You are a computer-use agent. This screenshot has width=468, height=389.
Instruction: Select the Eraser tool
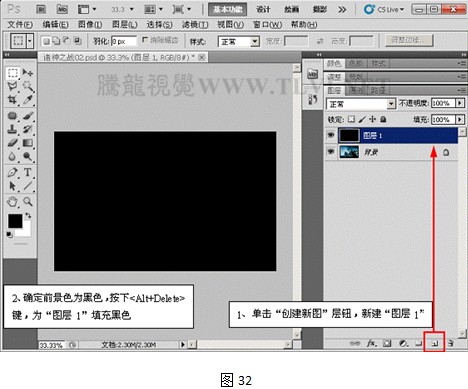click(x=13, y=143)
